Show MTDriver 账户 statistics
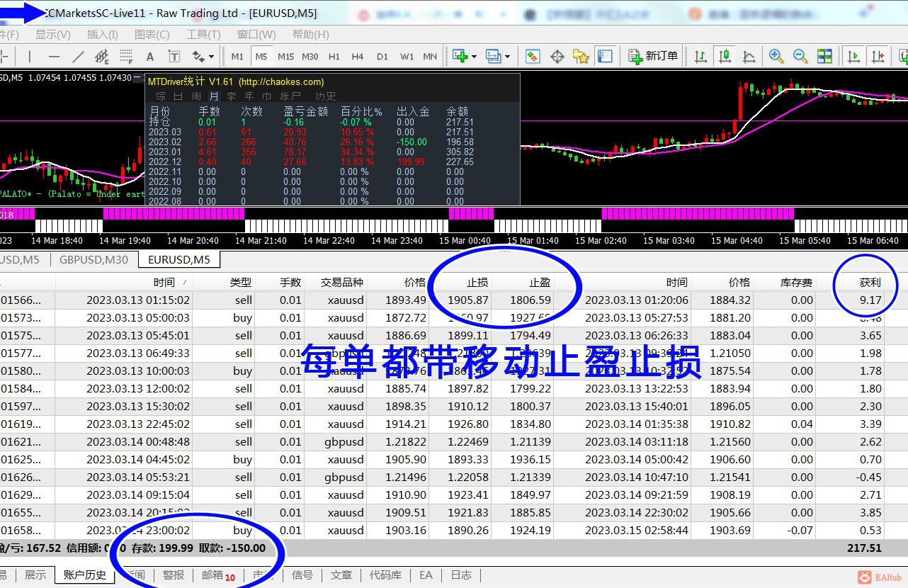 (x=290, y=96)
